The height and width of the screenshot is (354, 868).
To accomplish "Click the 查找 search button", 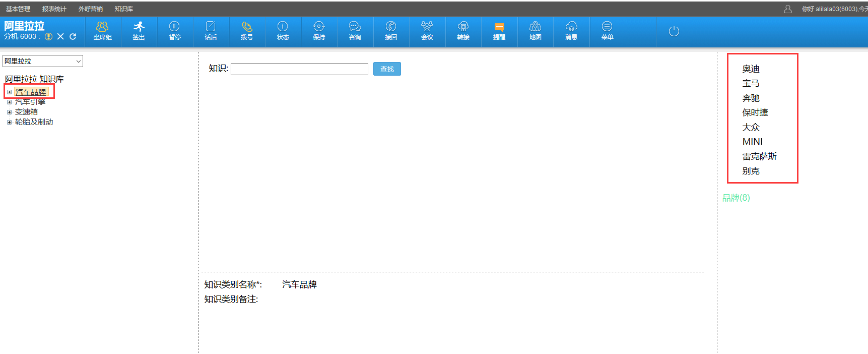I will pos(387,69).
